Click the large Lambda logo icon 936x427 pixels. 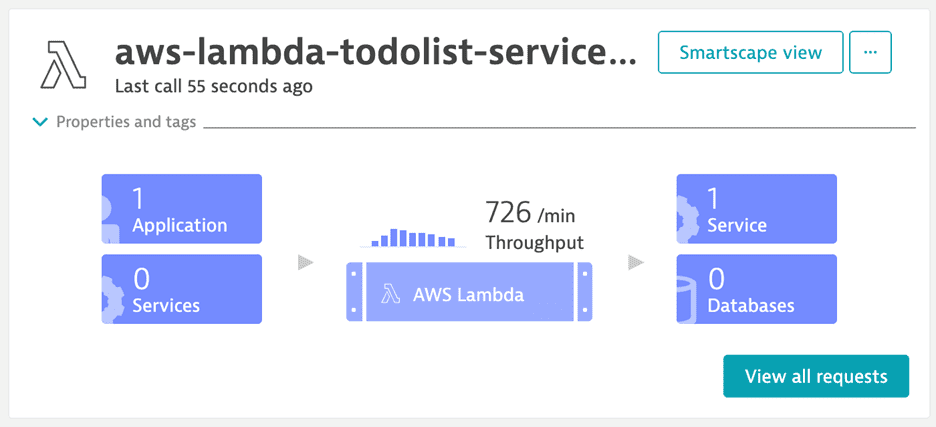click(63, 66)
